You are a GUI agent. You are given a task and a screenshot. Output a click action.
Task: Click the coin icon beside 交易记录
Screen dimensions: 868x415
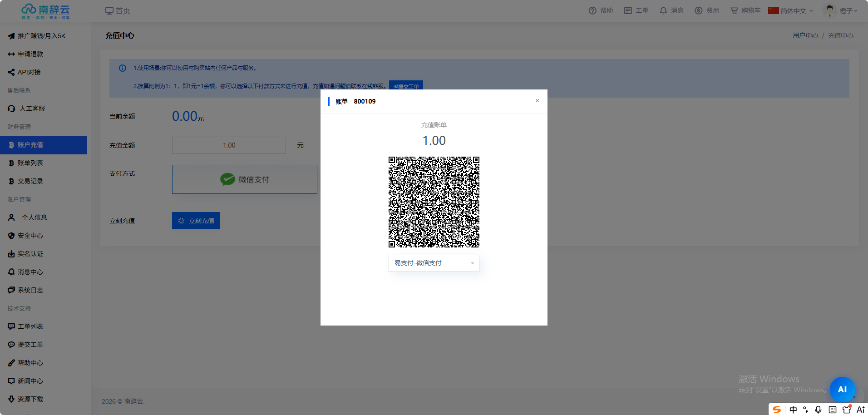pos(11,181)
